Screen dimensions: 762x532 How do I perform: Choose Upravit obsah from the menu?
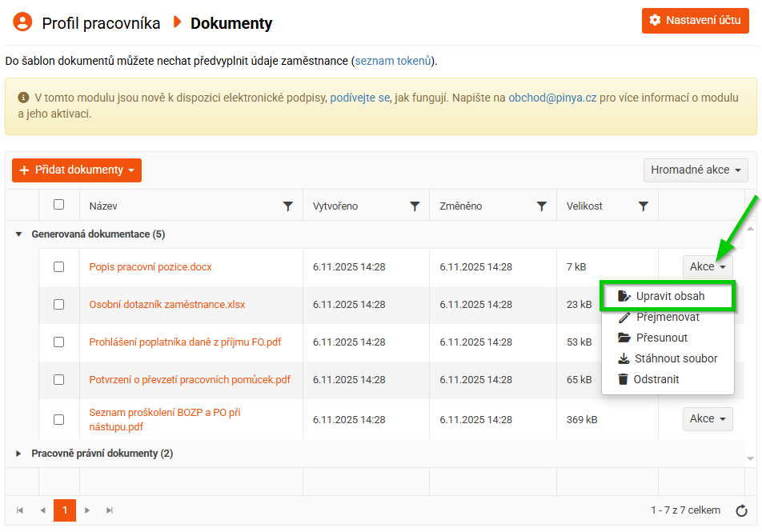669,296
